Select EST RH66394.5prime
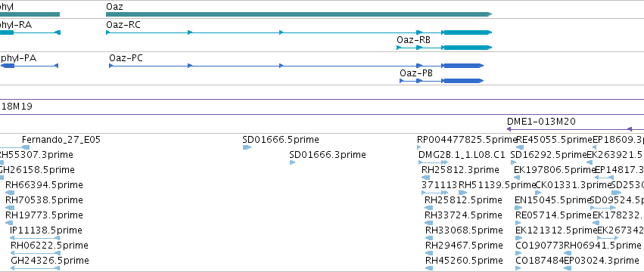The image size is (644, 272). (44, 185)
